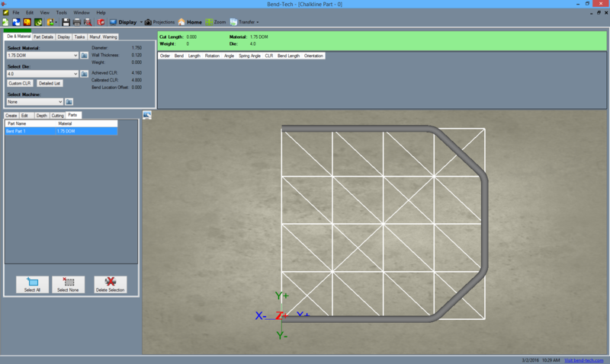
Task: Click the gray bent tube in viewport
Action: tap(485, 223)
